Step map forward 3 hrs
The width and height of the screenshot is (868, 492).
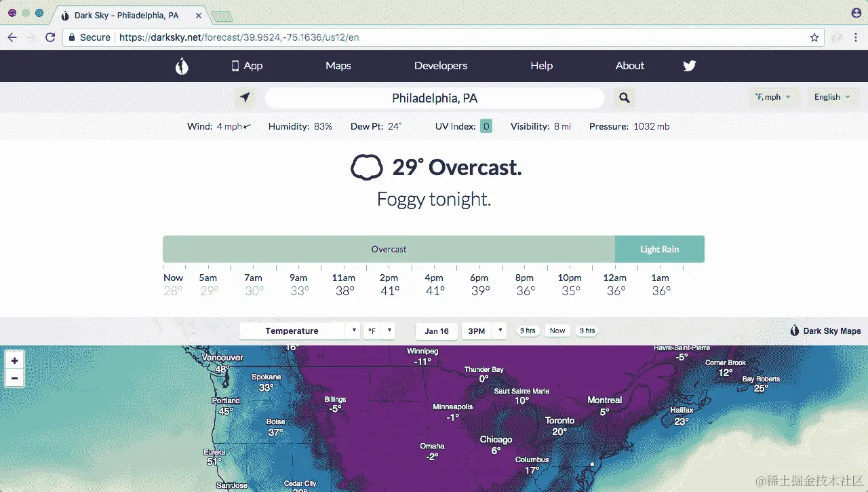pos(587,330)
